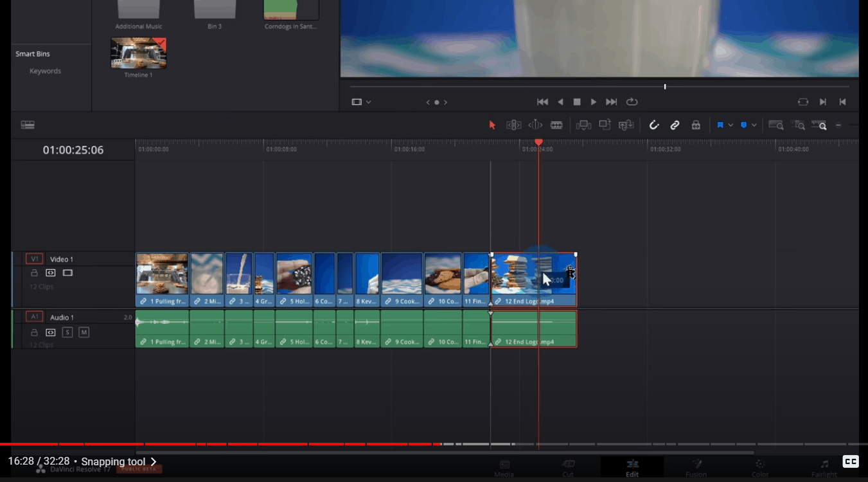Click the viewer jog scrubber bar
The height and width of the screenshot is (482, 868).
click(x=600, y=87)
